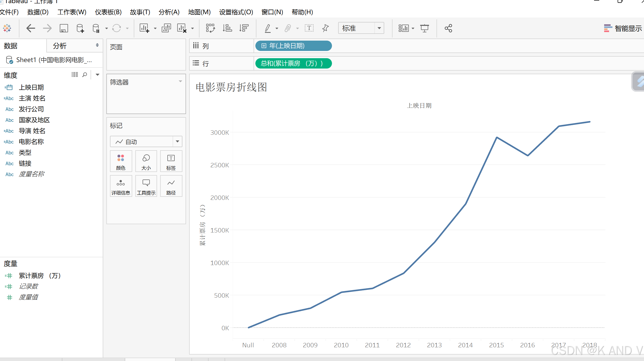
Task: Click the Sort ascending toolbar icon
Action: (227, 28)
